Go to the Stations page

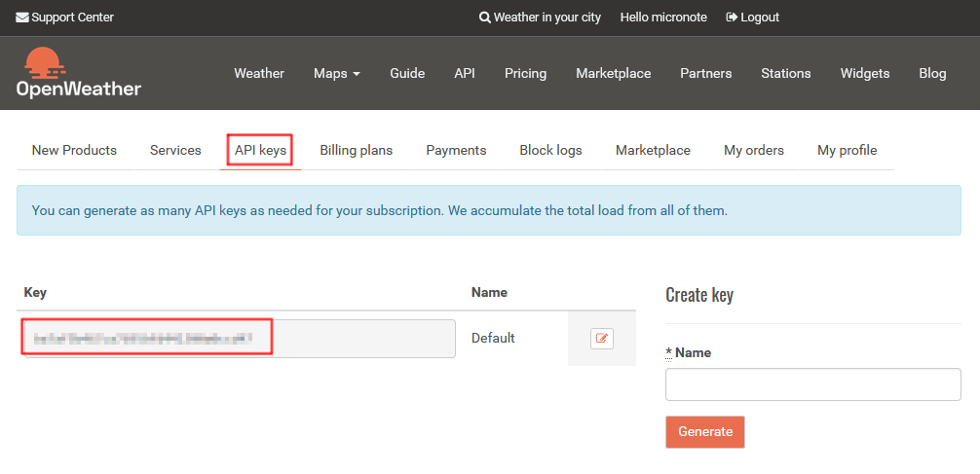pos(786,73)
